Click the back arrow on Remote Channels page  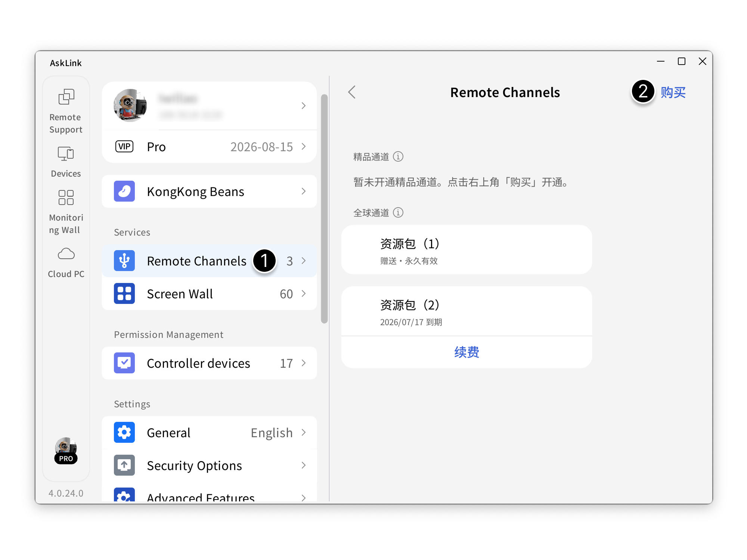point(351,92)
